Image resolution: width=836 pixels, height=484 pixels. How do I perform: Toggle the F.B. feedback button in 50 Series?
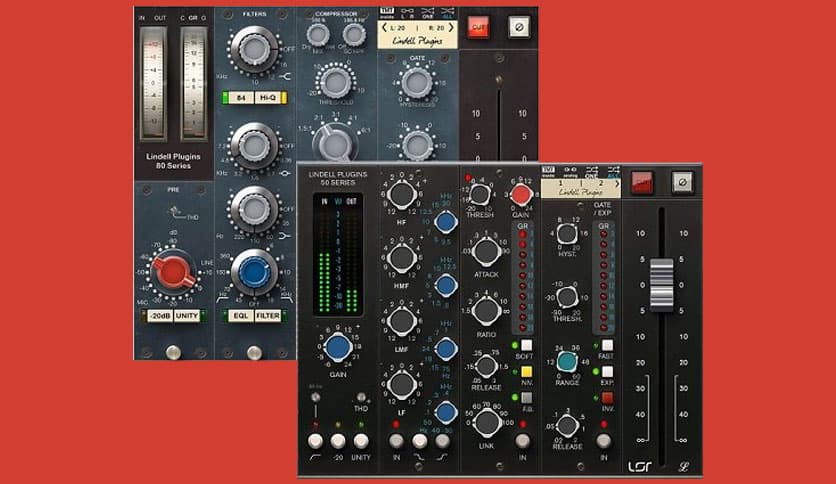[526, 398]
